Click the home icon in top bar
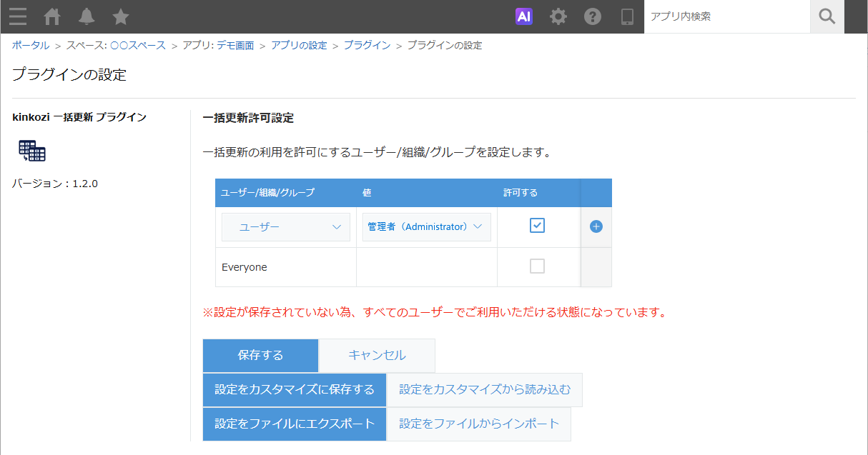 click(51, 16)
